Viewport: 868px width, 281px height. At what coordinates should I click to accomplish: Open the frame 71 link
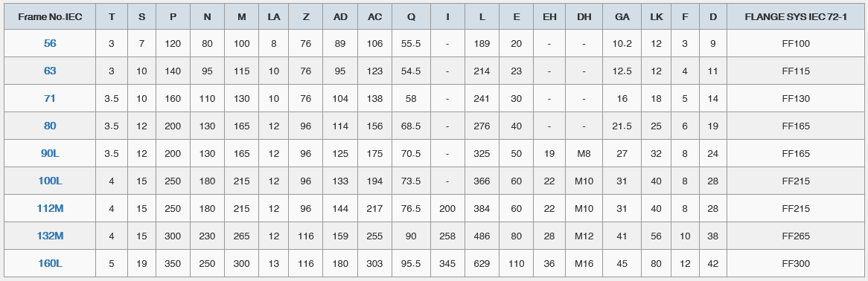pos(50,98)
